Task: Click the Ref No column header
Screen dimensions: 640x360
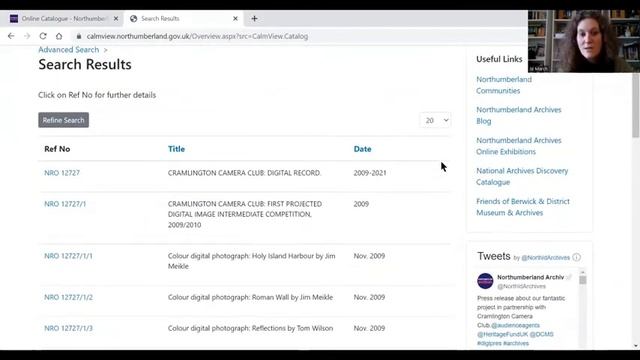Action: click(x=57, y=149)
